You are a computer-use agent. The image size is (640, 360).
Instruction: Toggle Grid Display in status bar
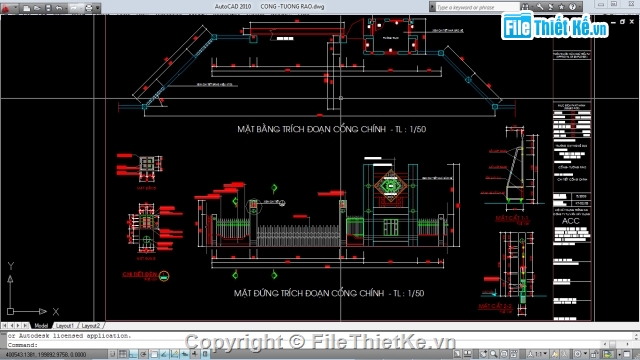[x=122, y=354]
